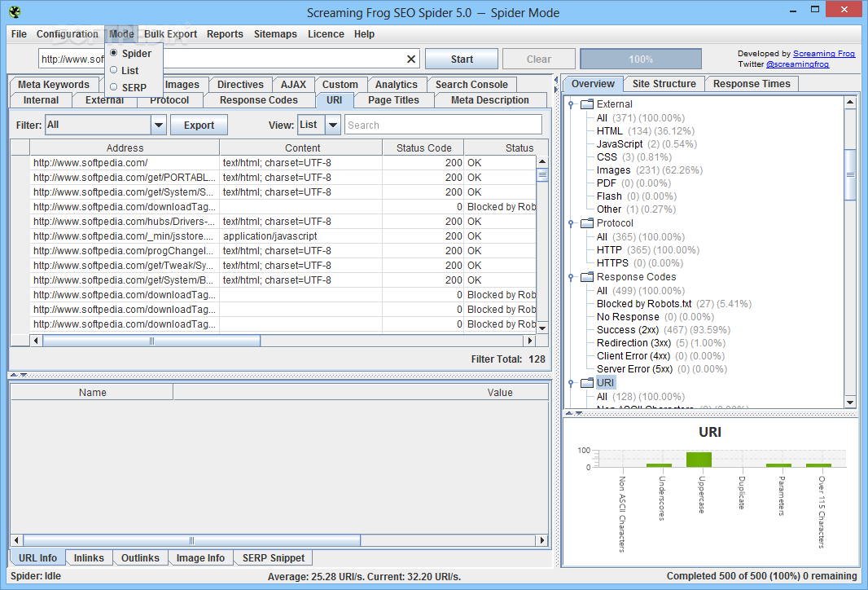Screen dimensions: 868x590
Task: Click the splitter arrows above URI chart
Action: coord(573,413)
